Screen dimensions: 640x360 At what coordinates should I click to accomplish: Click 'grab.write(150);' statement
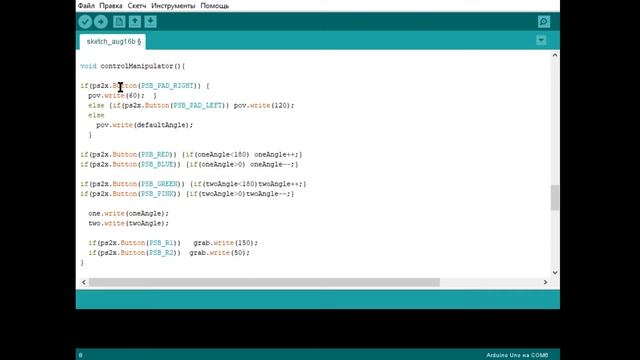coord(225,243)
